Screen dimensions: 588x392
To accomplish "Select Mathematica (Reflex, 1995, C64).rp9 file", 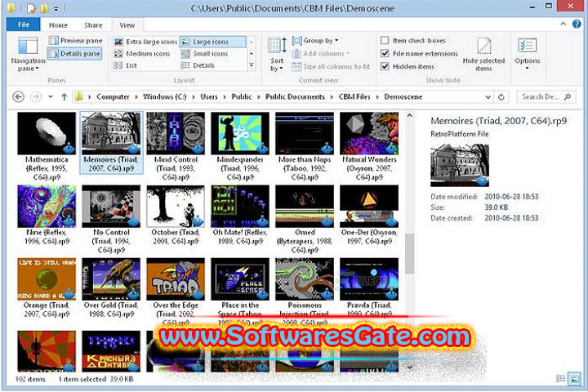I will point(47,146).
